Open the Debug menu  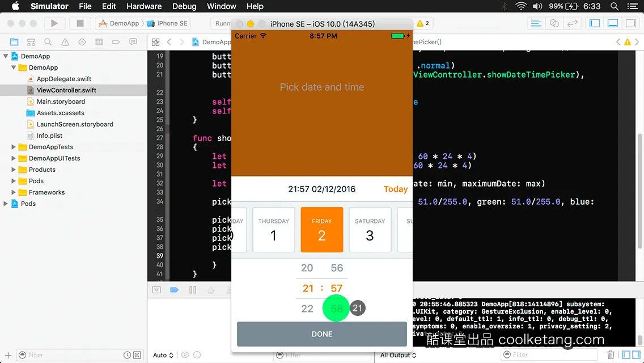184,6
